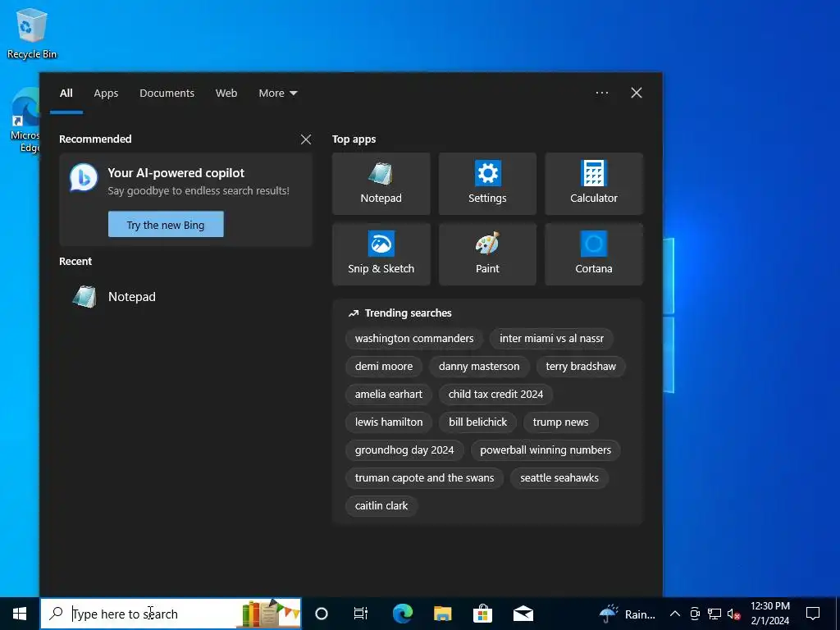The width and height of the screenshot is (840, 630).
Task: Click truman capote and the swans
Action: click(424, 478)
